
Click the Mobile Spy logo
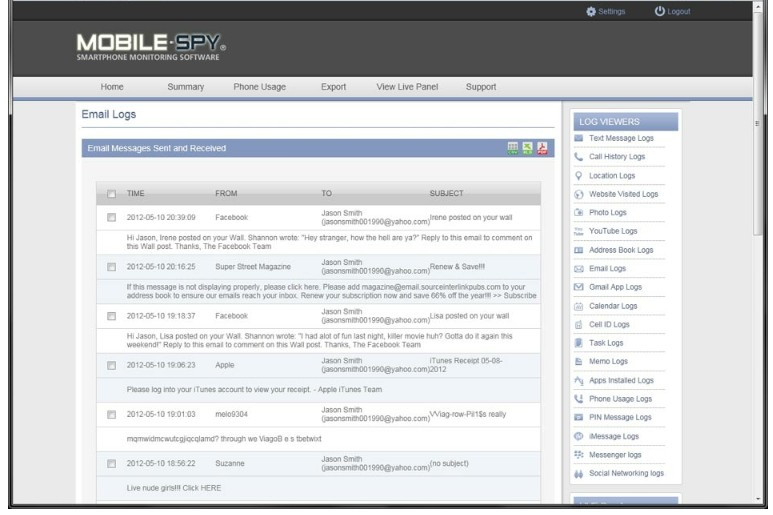coord(151,47)
